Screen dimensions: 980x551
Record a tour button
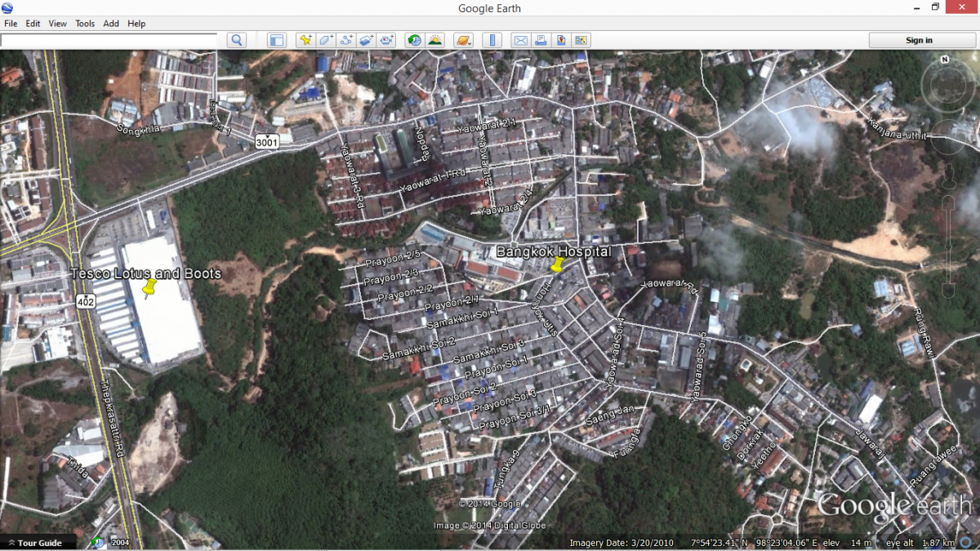point(387,40)
